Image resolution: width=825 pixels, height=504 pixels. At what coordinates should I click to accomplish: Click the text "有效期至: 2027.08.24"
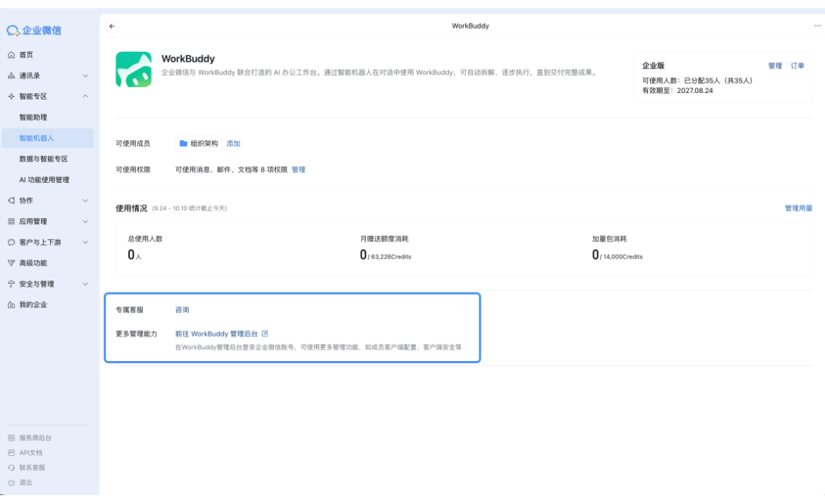click(x=677, y=91)
